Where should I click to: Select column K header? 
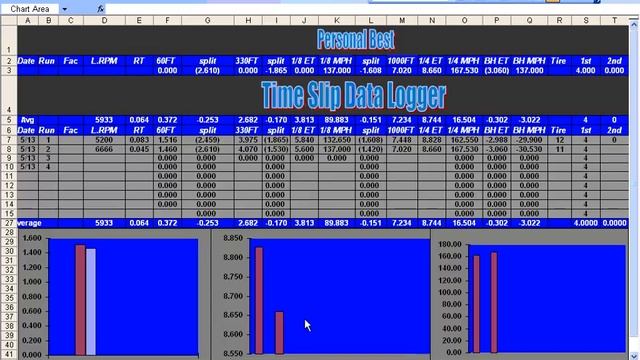click(x=336, y=20)
